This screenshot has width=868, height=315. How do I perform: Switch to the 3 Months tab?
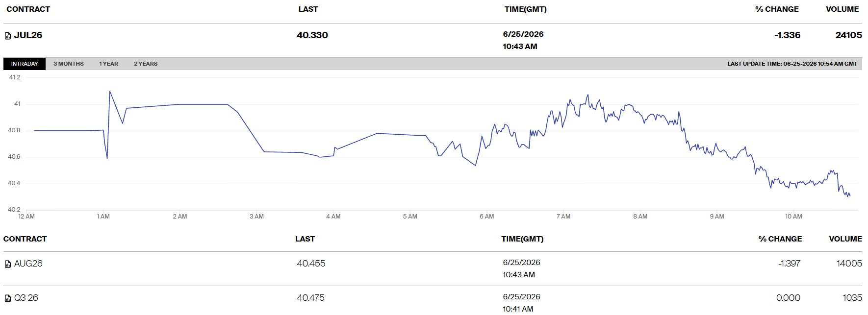pyautogui.click(x=69, y=64)
